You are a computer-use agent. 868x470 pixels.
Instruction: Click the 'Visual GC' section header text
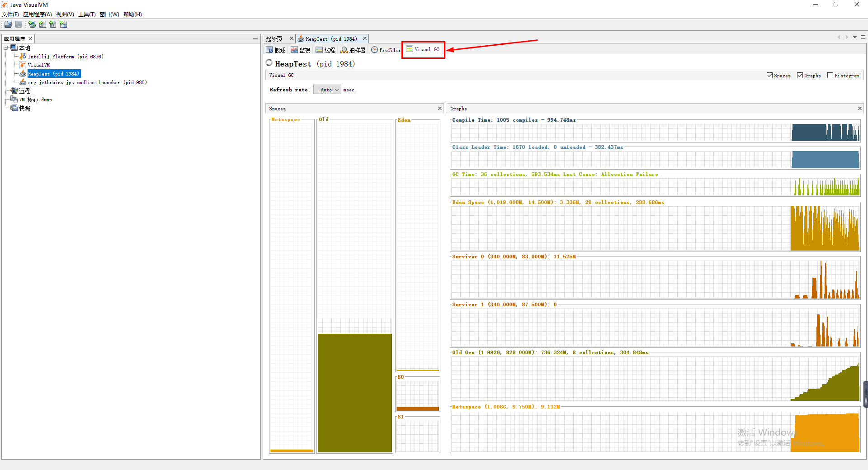(281, 76)
